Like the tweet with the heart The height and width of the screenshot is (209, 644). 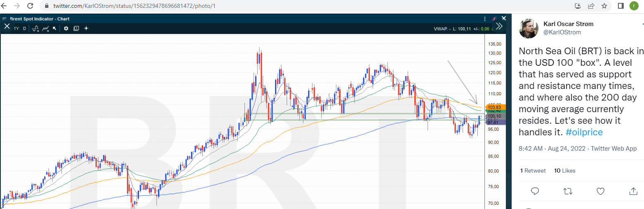(601, 191)
